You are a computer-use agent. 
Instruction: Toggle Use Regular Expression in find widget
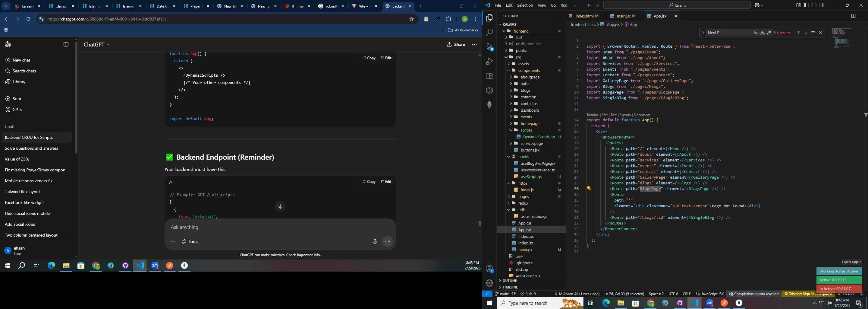coord(769,33)
